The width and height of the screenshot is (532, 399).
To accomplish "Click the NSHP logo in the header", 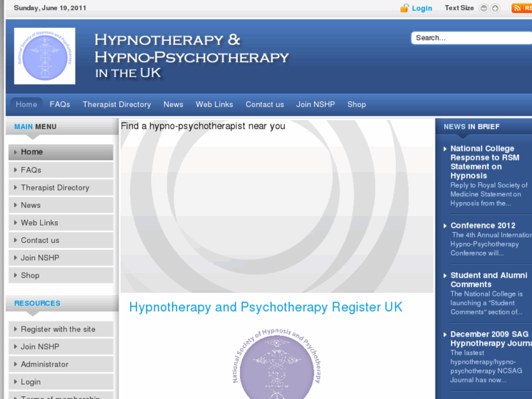I will (x=45, y=56).
